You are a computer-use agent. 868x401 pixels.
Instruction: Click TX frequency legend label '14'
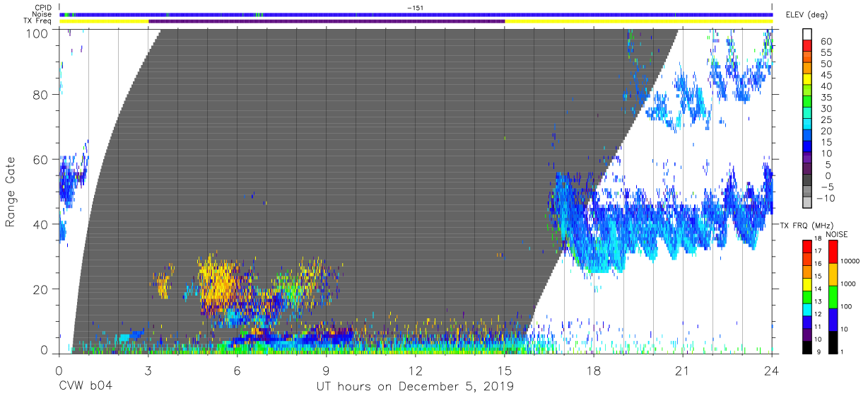tap(817, 290)
